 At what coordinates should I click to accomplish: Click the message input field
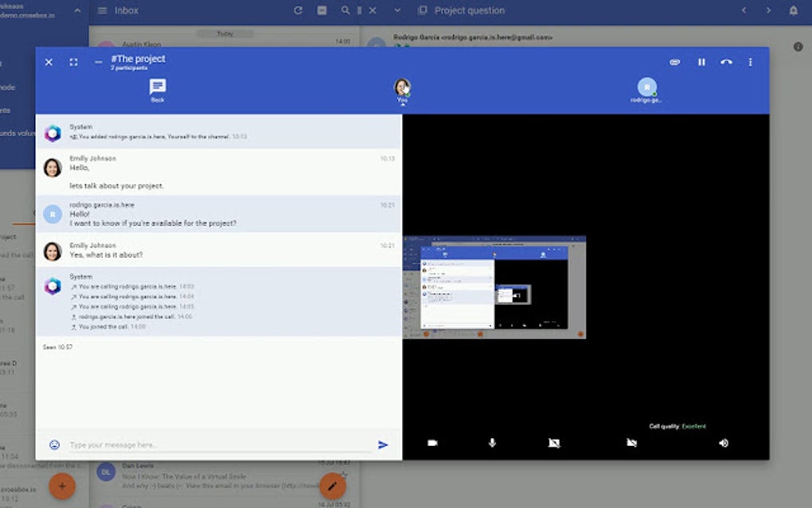pos(199,444)
